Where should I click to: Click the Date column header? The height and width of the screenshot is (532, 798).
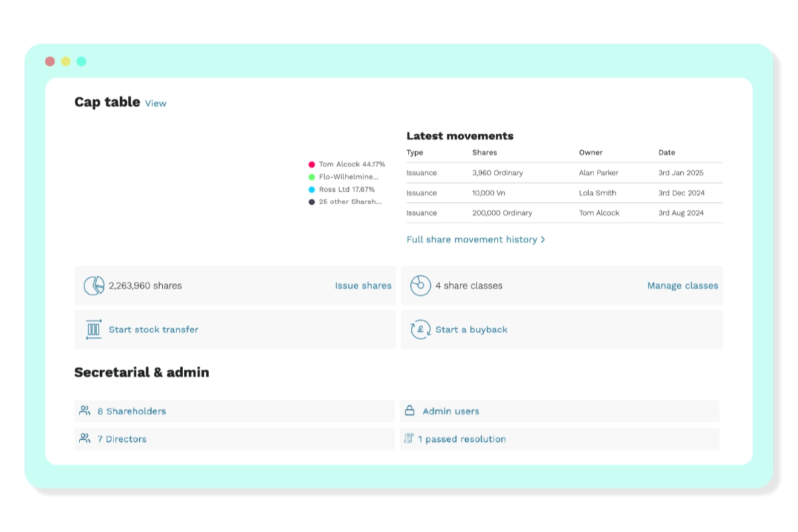click(x=666, y=152)
